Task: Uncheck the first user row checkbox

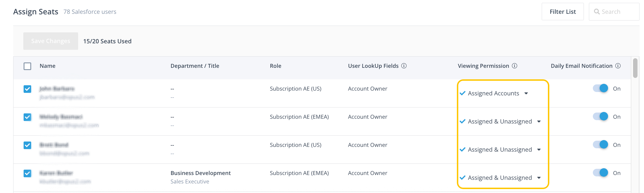Action: pyautogui.click(x=27, y=89)
